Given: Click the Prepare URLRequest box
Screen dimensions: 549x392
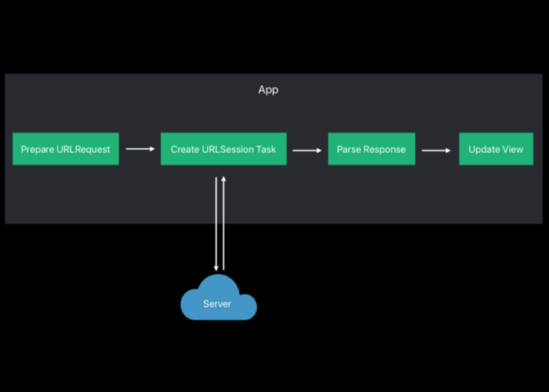Looking at the screenshot, I should [x=66, y=149].
